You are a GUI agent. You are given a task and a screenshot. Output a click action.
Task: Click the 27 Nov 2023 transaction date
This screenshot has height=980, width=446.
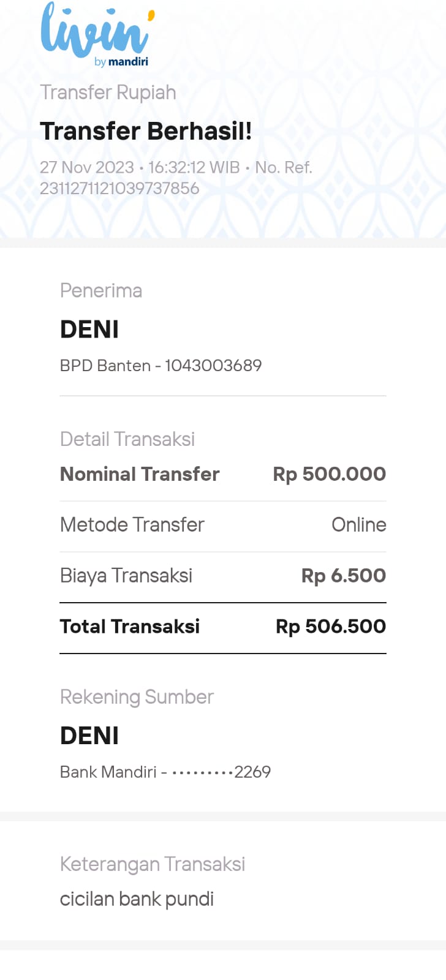point(86,167)
